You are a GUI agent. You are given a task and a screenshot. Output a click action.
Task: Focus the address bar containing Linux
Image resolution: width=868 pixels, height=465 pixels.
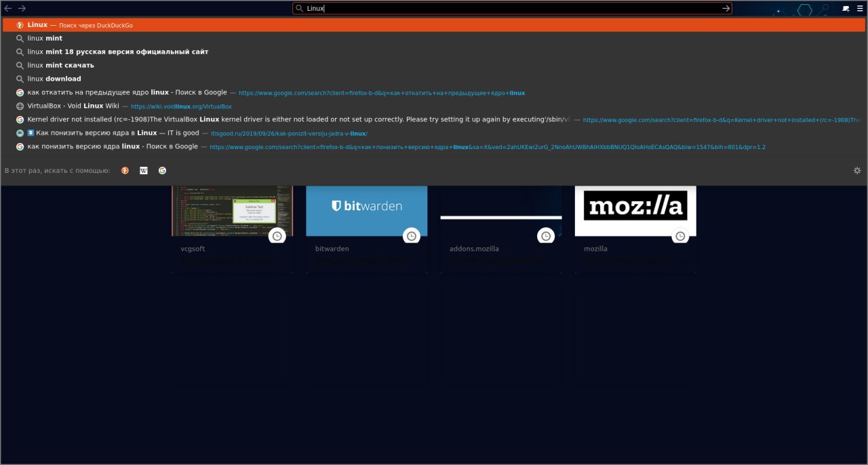(x=512, y=8)
